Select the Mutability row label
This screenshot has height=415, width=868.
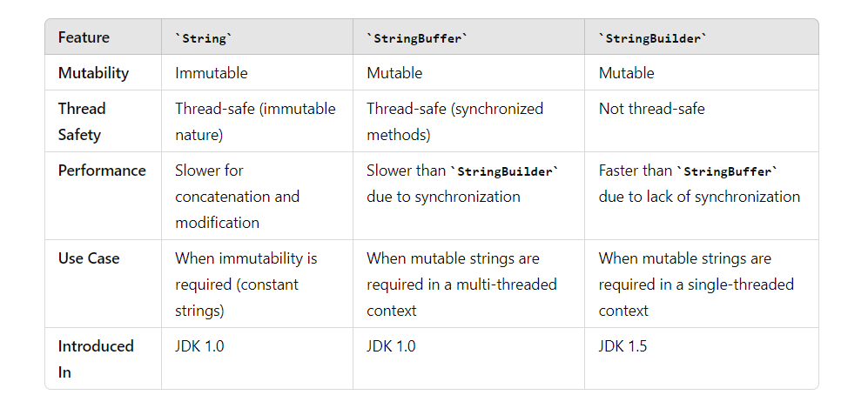[x=93, y=73]
